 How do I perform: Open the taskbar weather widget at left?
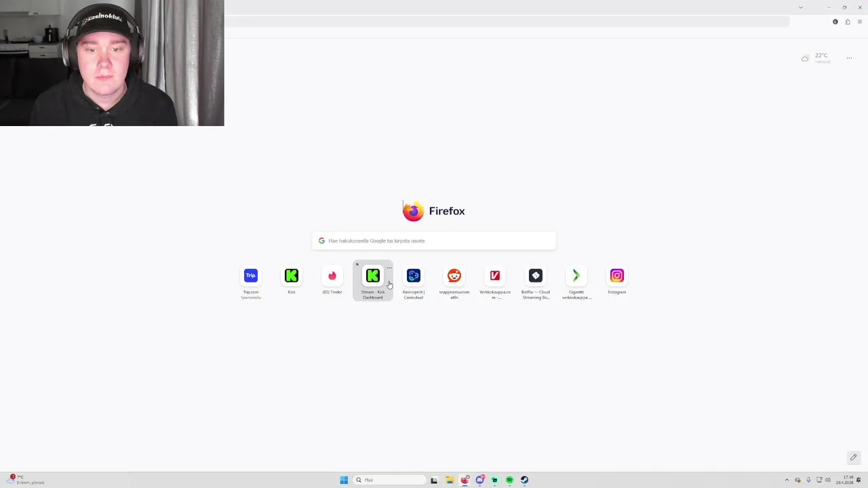click(26, 480)
